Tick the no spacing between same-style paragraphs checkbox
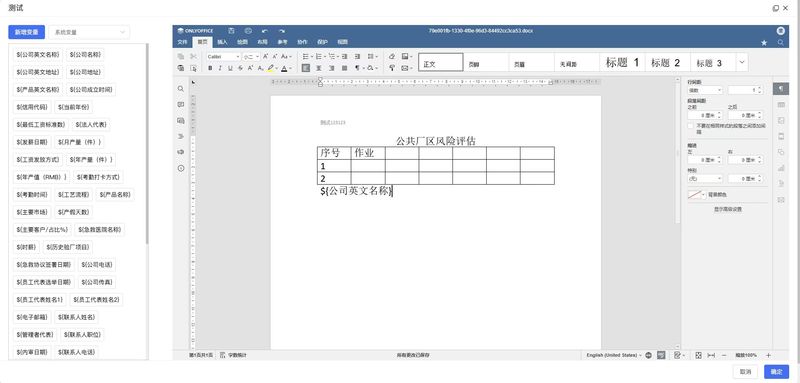800x383 pixels. point(690,126)
